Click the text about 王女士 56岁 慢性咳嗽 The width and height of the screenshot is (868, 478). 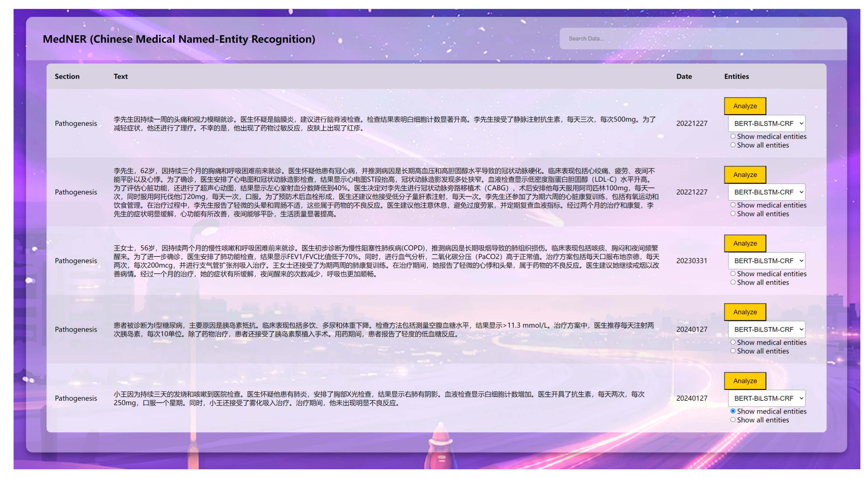click(386, 261)
